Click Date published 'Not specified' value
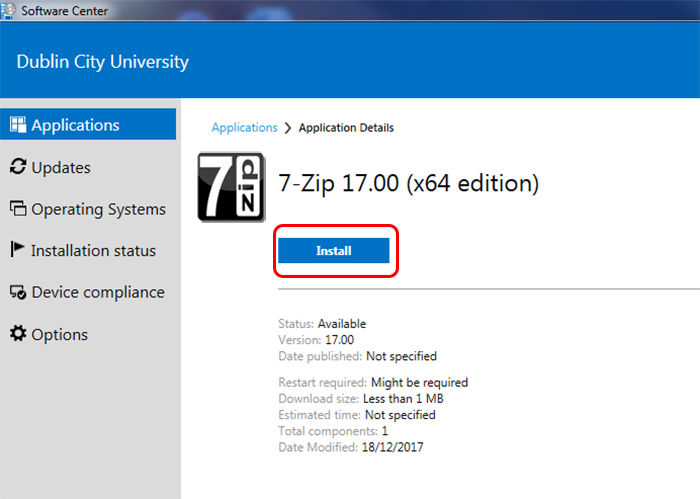This screenshot has height=499, width=700. click(401, 356)
